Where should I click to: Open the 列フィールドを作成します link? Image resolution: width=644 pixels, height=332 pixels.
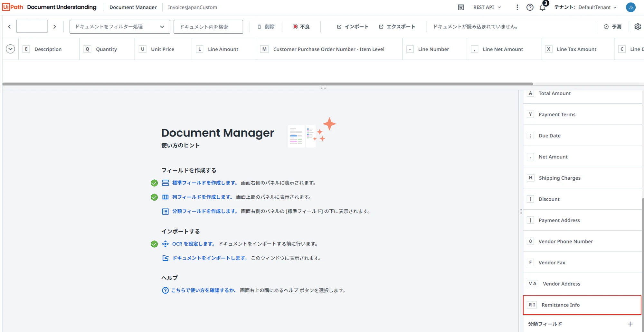point(203,197)
